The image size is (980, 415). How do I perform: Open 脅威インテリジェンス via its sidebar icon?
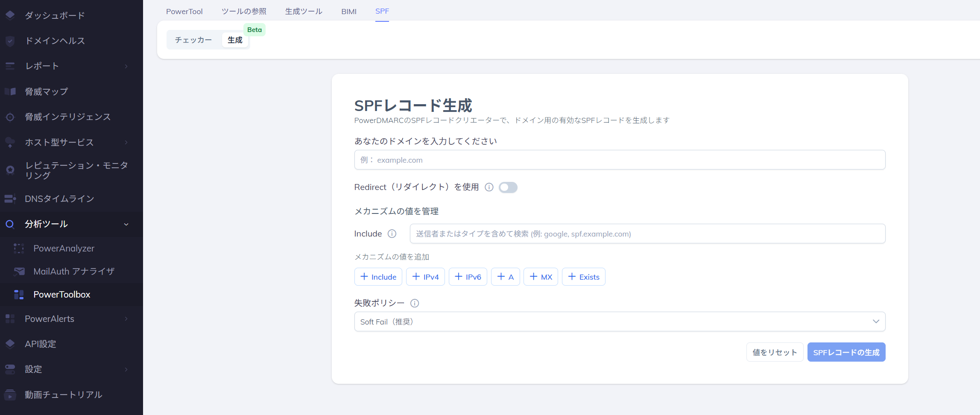10,117
